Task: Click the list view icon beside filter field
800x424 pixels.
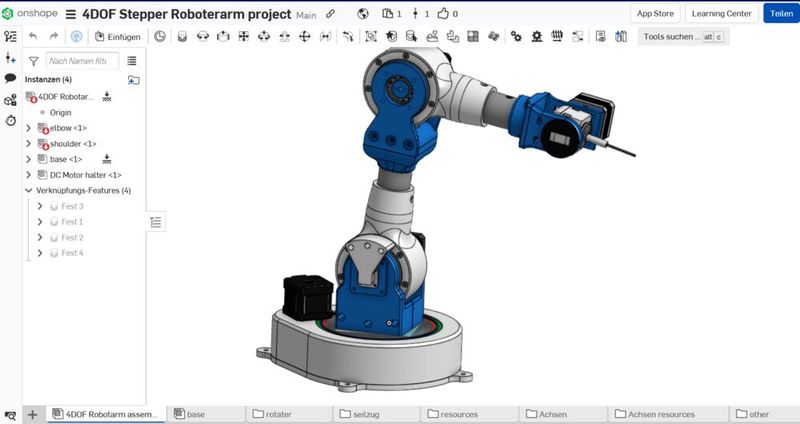Action: pos(132,61)
